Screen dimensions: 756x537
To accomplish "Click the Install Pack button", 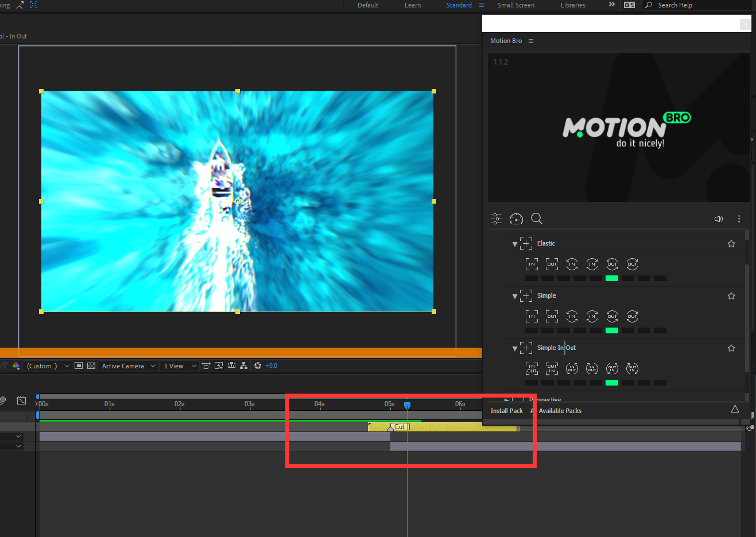I will [506, 411].
